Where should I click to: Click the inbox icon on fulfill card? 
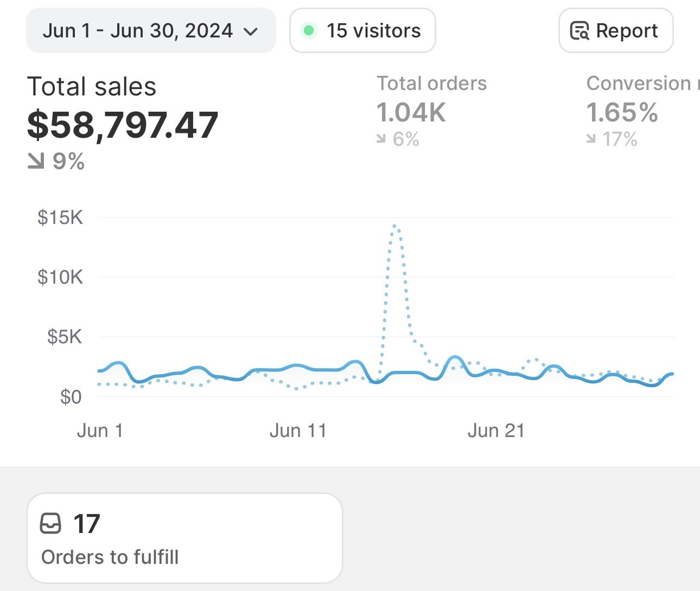tap(51, 524)
